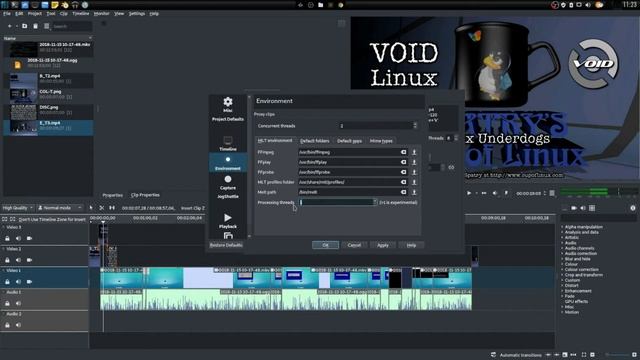
Task: Hide video on Video 2 track
Action: (29, 260)
